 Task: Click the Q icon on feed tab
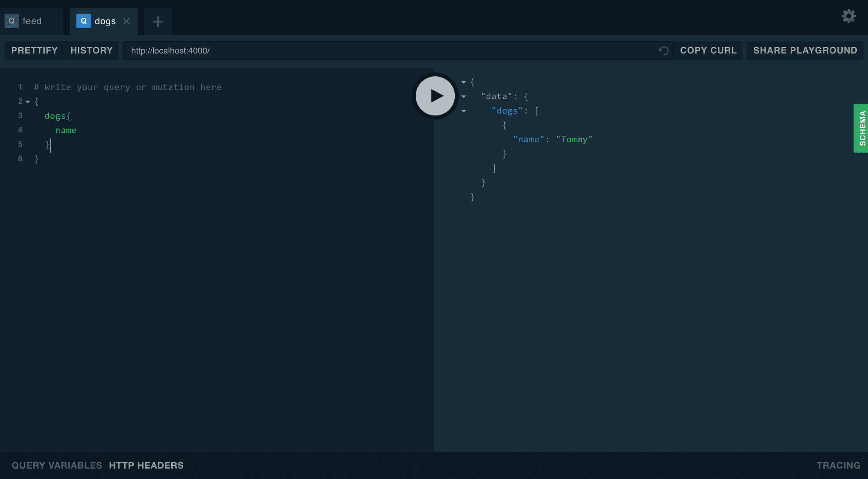tap(12, 21)
